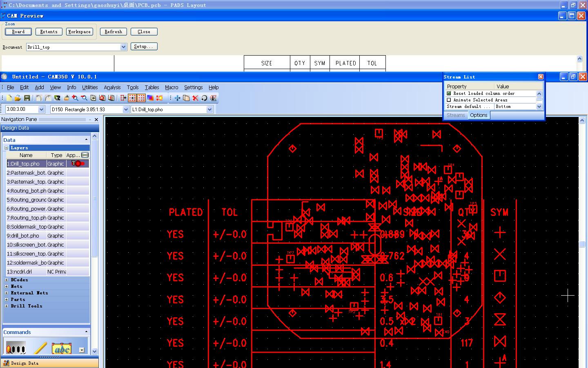588x368 pixels.
Task: Click the red-circle view icon after zoom-fit
Action: (102, 98)
